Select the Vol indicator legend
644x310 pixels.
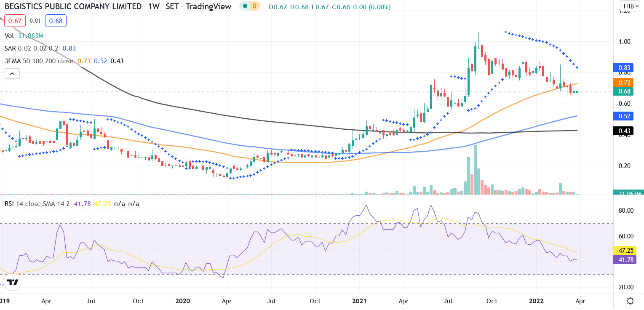pyautogui.click(x=9, y=36)
